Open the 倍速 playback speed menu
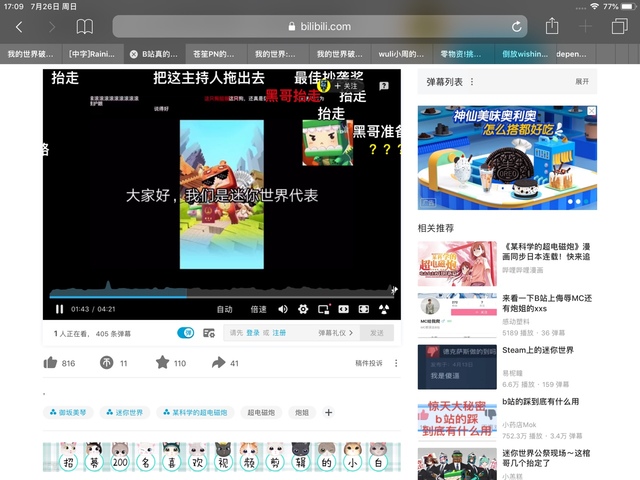The height and width of the screenshot is (480, 640). [x=258, y=309]
